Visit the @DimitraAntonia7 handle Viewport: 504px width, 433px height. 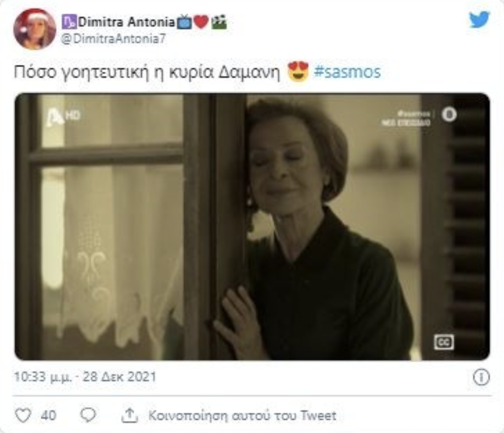[114, 39]
